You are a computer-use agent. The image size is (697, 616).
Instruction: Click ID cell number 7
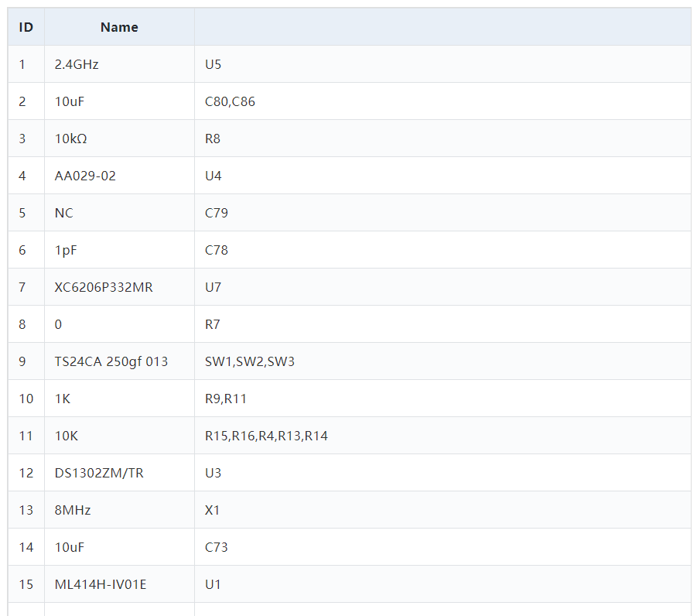click(x=26, y=287)
